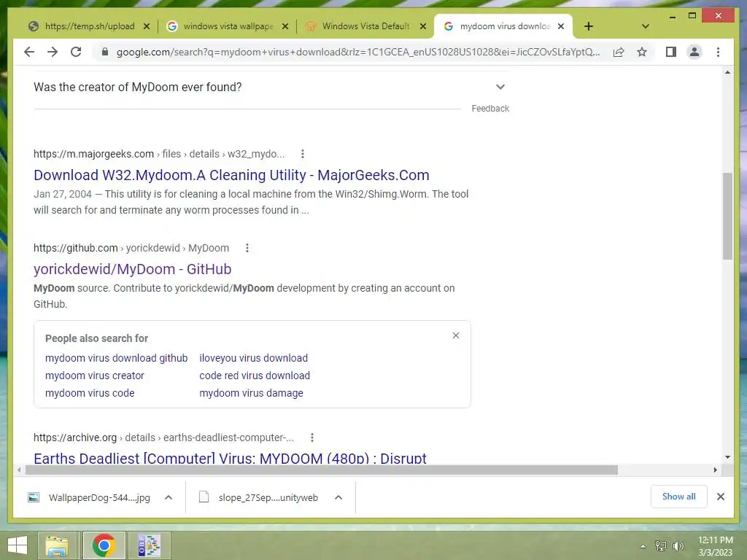Click the Feedback link

(490, 109)
